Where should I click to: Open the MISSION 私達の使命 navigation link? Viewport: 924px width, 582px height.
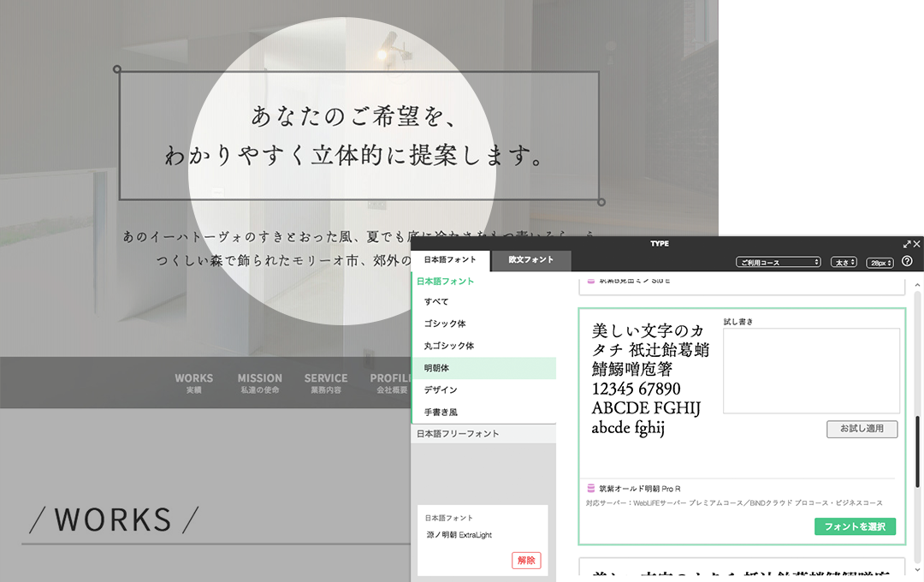point(259,383)
